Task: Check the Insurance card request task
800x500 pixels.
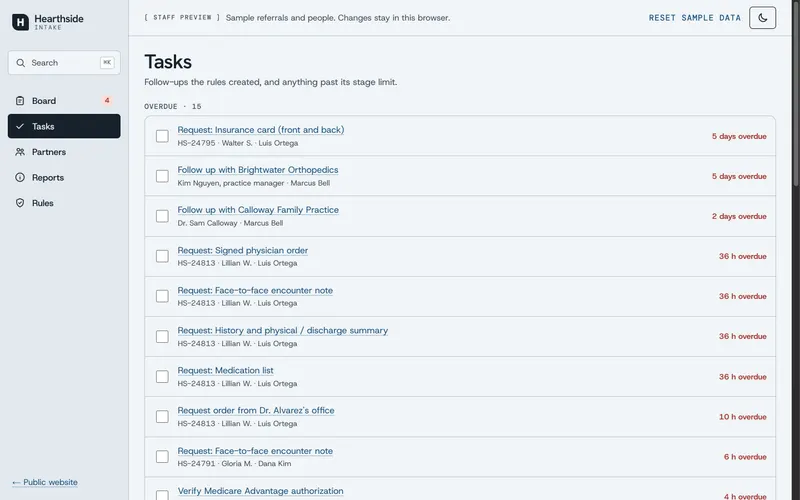Action: click(x=162, y=136)
